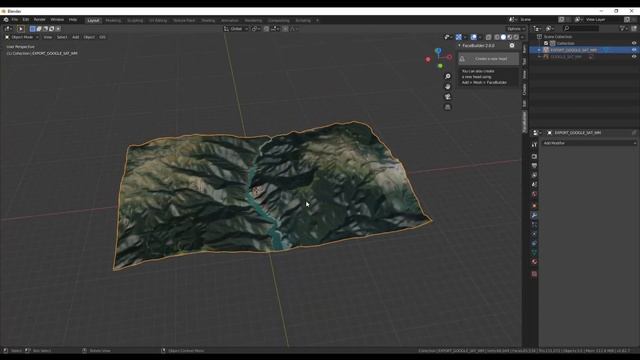The width and height of the screenshot is (640, 360).
Task: Open the Add Modifier dropdown
Action: (589, 143)
